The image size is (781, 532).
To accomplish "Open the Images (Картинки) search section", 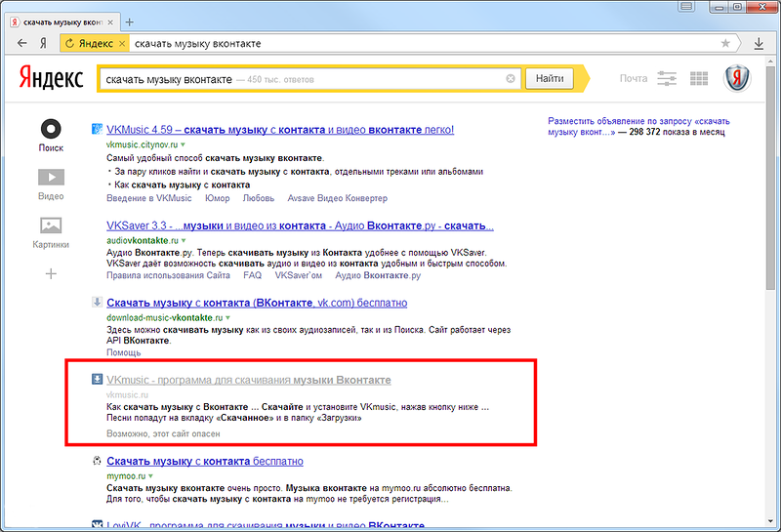I will click(x=51, y=225).
